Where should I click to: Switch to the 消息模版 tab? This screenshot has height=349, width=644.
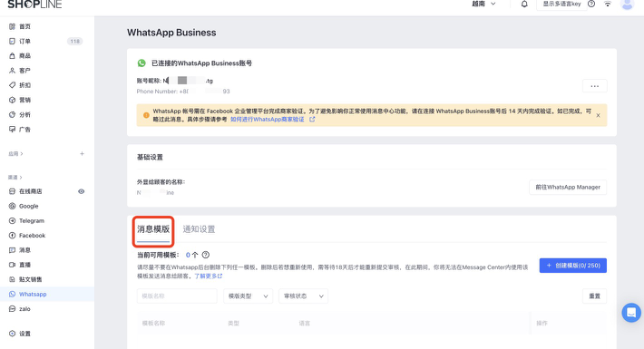coord(153,229)
